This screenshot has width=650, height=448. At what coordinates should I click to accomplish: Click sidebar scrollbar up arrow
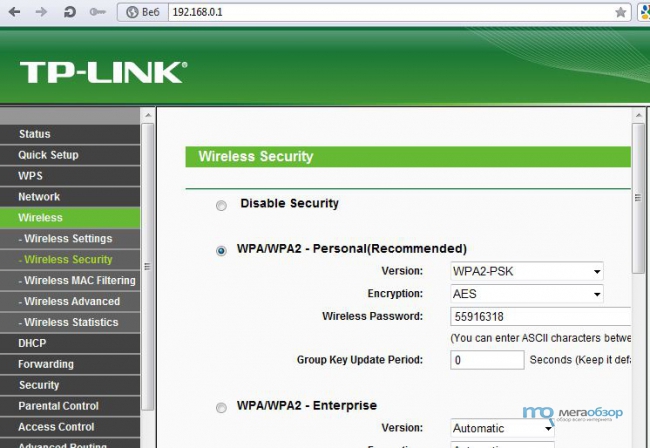tap(148, 115)
